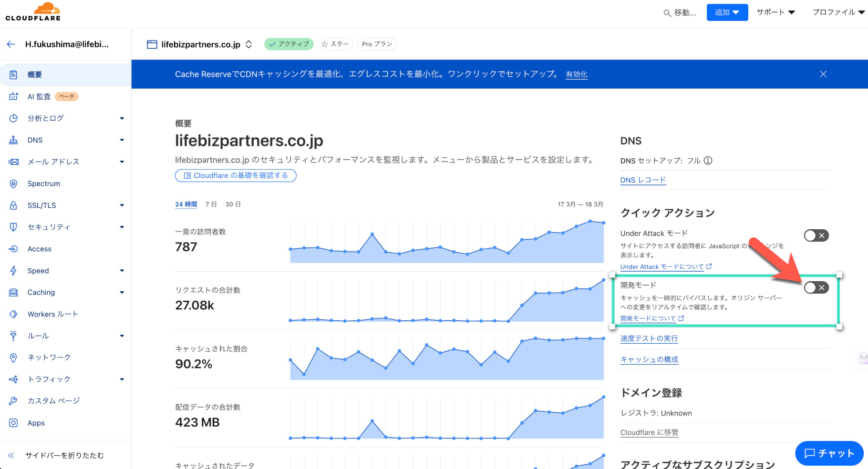868x469 pixels.
Task: Select the 24 時間 time range tab
Action: pos(186,204)
